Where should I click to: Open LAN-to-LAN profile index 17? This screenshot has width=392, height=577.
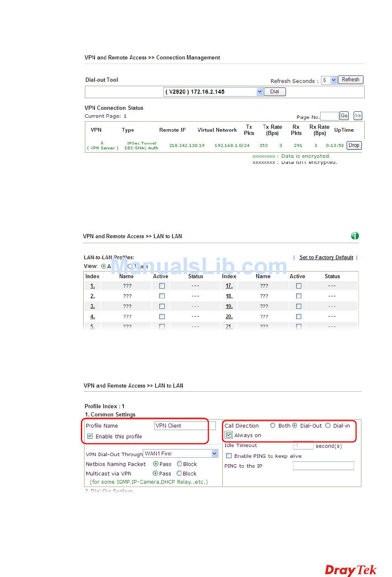(x=229, y=286)
